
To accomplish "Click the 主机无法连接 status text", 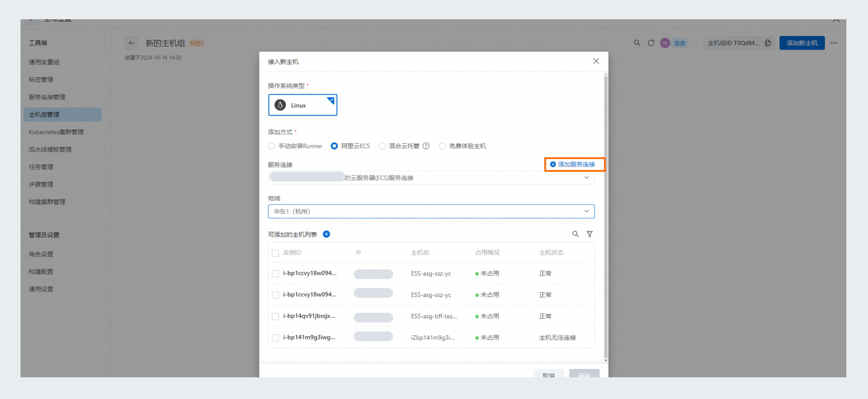I will coord(557,338).
